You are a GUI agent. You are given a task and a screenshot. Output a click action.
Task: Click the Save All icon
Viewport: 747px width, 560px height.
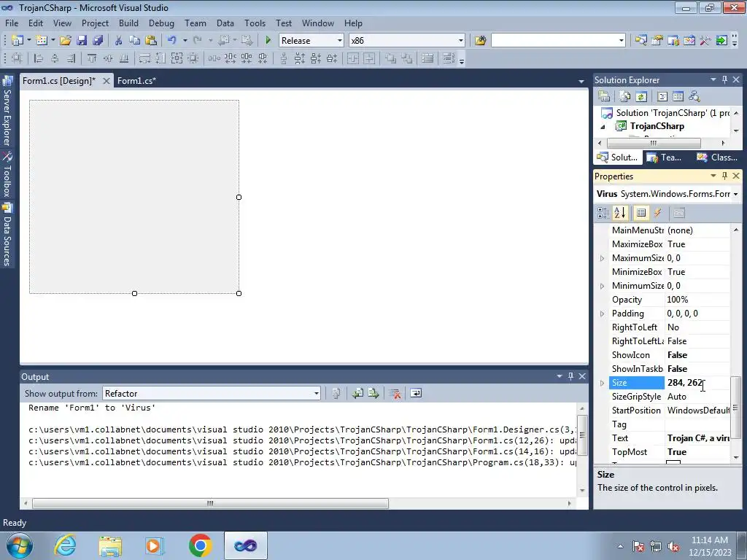click(98, 41)
